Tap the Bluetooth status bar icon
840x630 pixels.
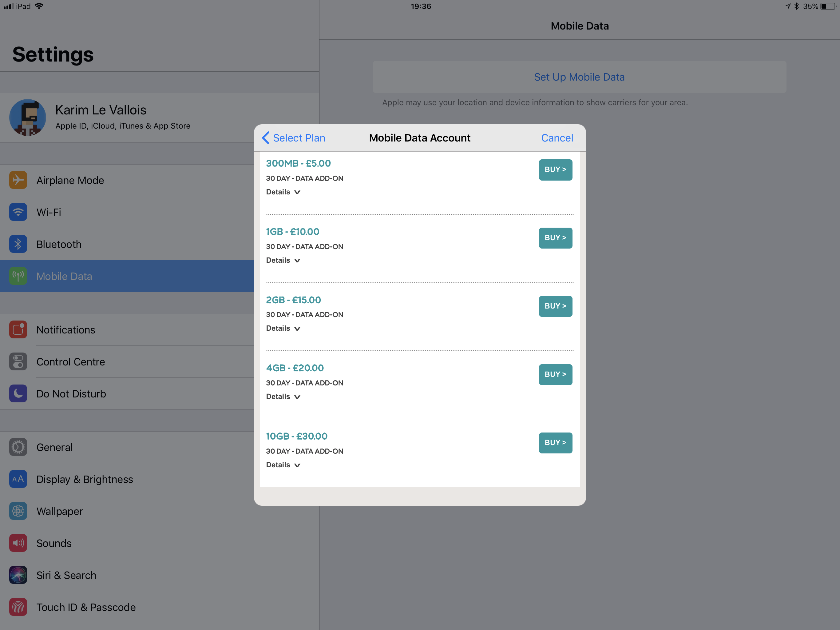(797, 6)
